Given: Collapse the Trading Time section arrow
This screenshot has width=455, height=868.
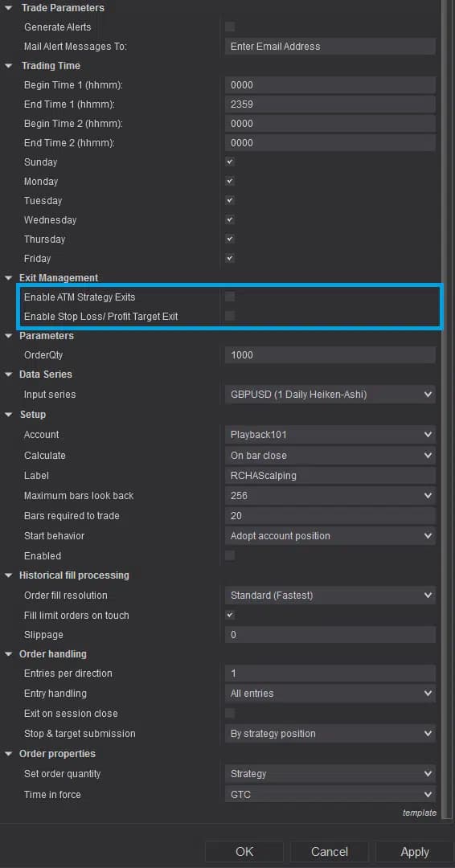Looking at the screenshot, I should pyautogui.click(x=9, y=66).
